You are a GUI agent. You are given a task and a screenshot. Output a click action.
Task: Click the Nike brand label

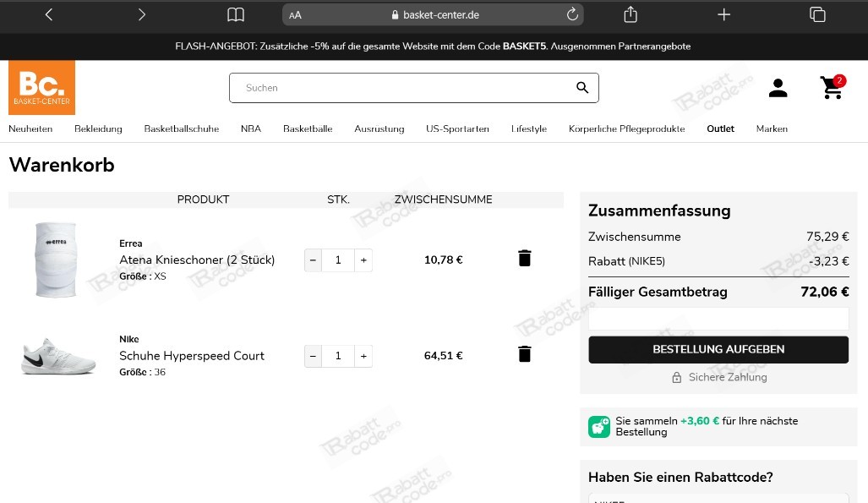(129, 339)
